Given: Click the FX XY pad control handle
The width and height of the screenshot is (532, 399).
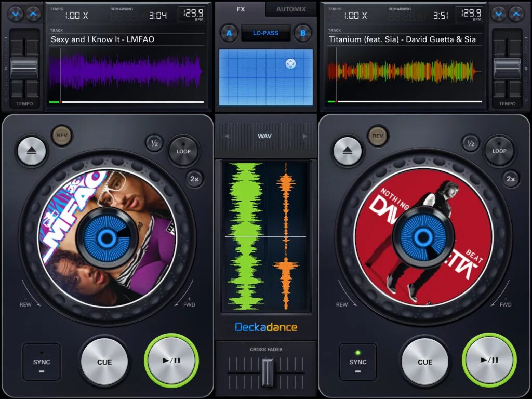Looking at the screenshot, I should (x=290, y=64).
